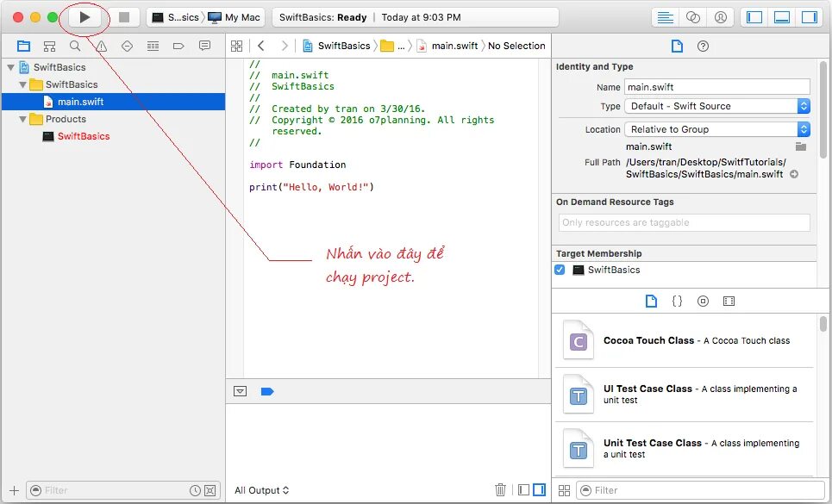Show the Quick Help inspector
This screenshot has width=832, height=504.
[703, 47]
